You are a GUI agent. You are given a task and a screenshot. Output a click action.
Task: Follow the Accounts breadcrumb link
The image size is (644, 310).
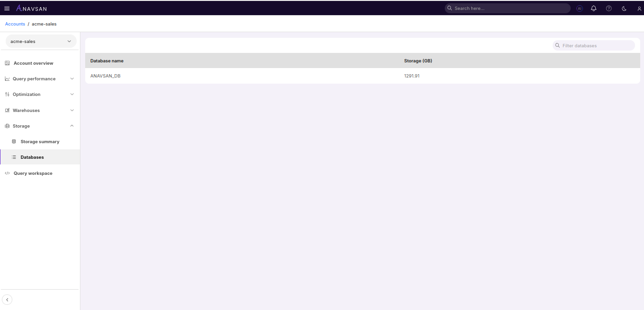coord(15,24)
